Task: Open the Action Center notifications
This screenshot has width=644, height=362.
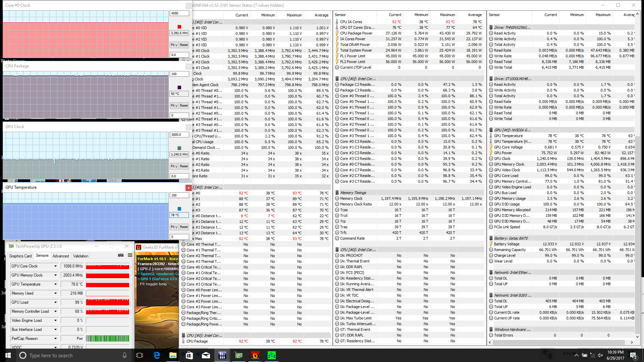Action: (x=634, y=356)
